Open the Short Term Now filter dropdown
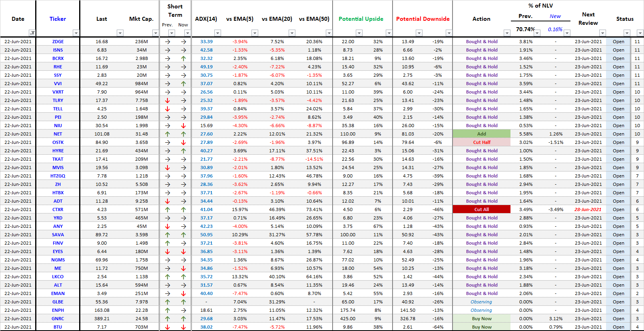This screenshot has height=331, width=644. pos(187,33)
